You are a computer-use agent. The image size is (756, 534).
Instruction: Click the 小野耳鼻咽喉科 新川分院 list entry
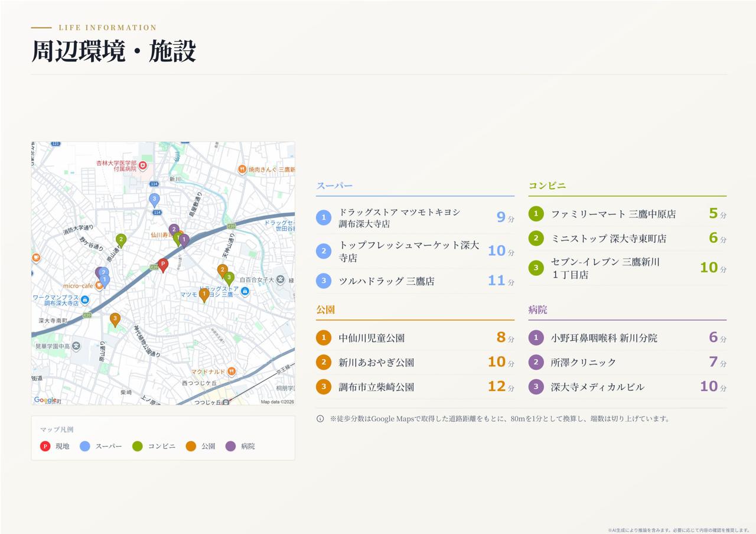click(627, 338)
